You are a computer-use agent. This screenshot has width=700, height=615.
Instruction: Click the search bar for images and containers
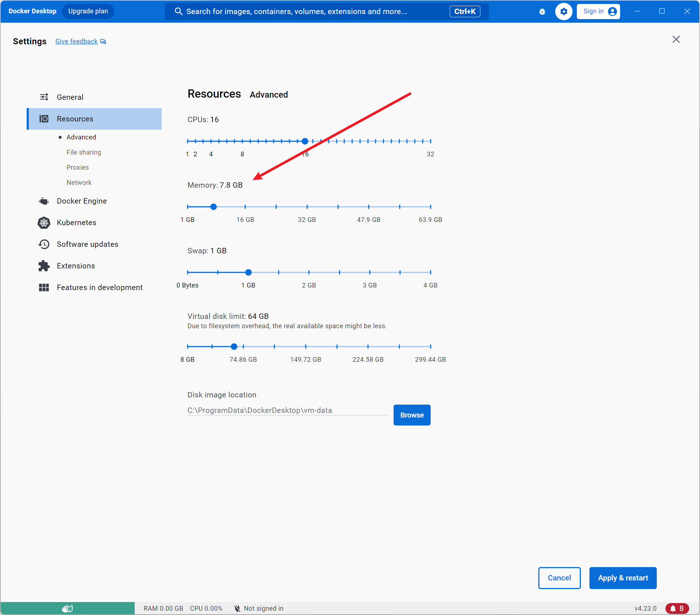click(297, 12)
